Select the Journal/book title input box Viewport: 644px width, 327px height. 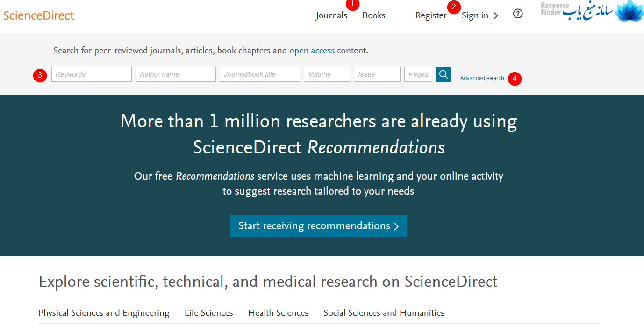click(x=260, y=74)
